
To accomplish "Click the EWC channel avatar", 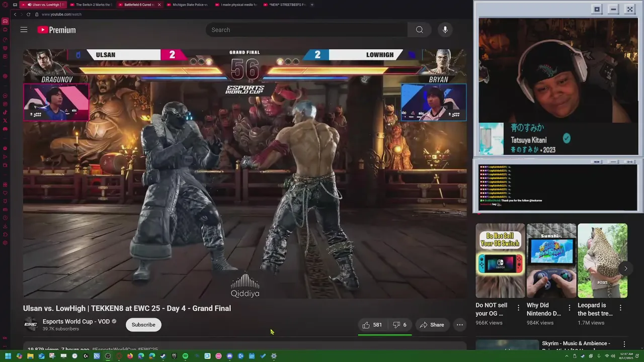I will [x=31, y=325].
